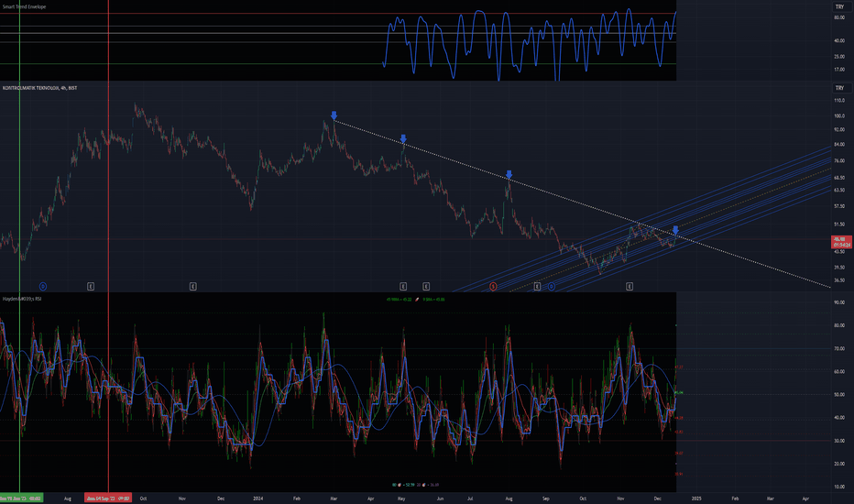Click the 90.00 level on RSI axis
The image size is (854, 504).
[839, 302]
